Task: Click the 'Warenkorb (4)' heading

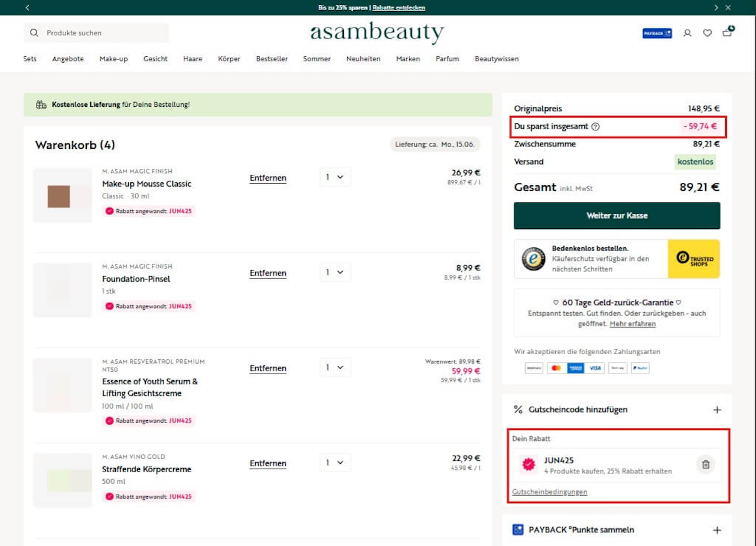Action: [x=75, y=145]
